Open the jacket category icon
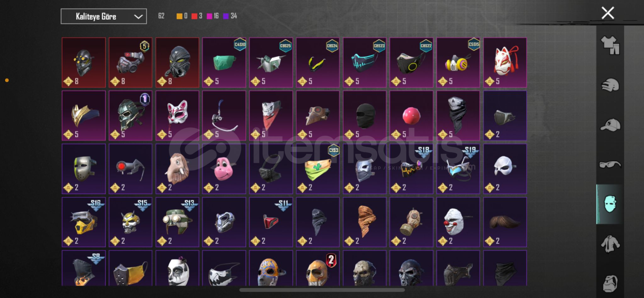 pos(610,244)
